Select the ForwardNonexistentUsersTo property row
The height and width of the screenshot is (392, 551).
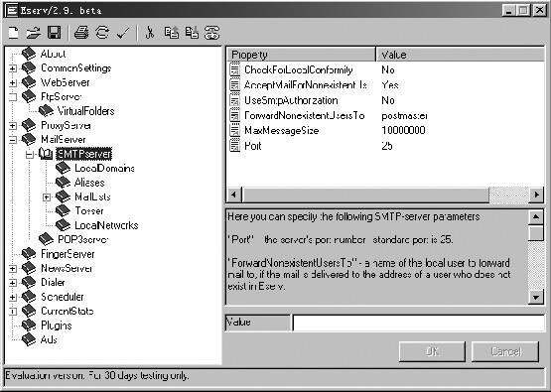pyautogui.click(x=386, y=115)
